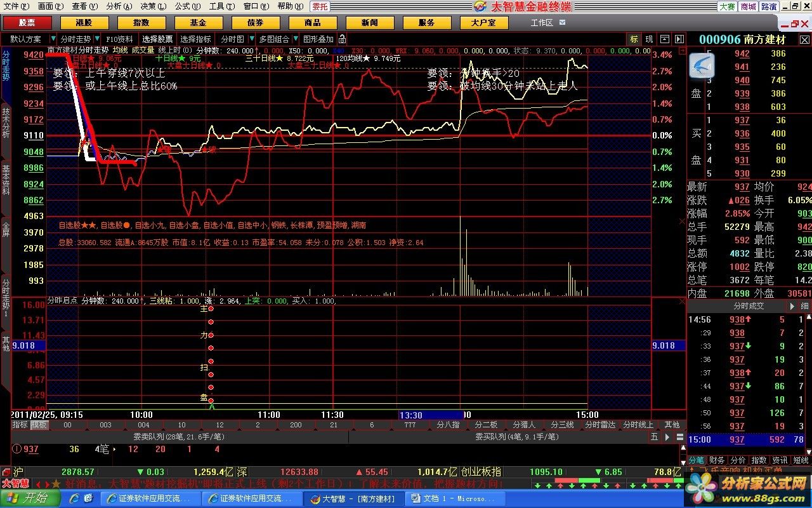Screen dimensions: 812x508
Task: Open the 短线 tab in right panel
Action: 801,460
